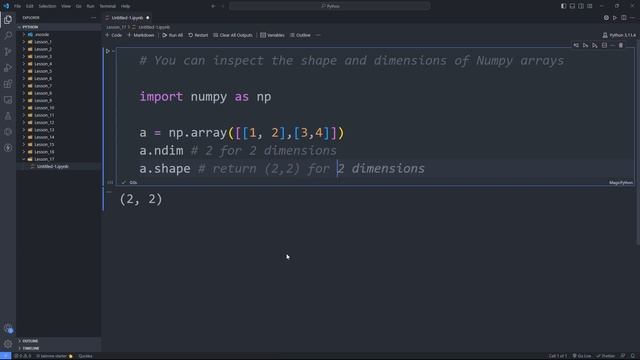Split the editor with split icon
Screen dimensions: 640x360
(x=624, y=18)
